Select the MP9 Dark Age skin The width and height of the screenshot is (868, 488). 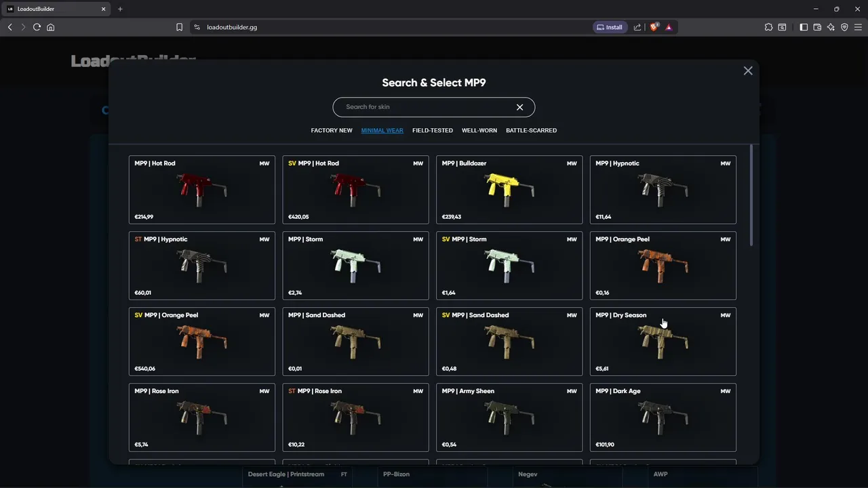pos(663,418)
